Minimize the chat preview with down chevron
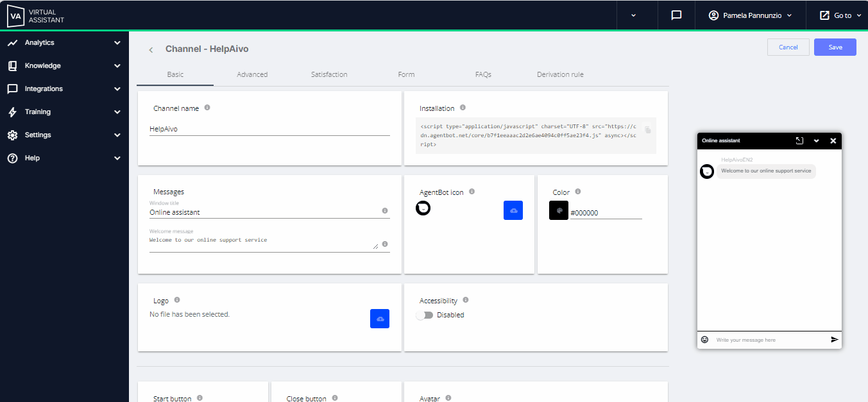868x402 pixels. click(817, 141)
